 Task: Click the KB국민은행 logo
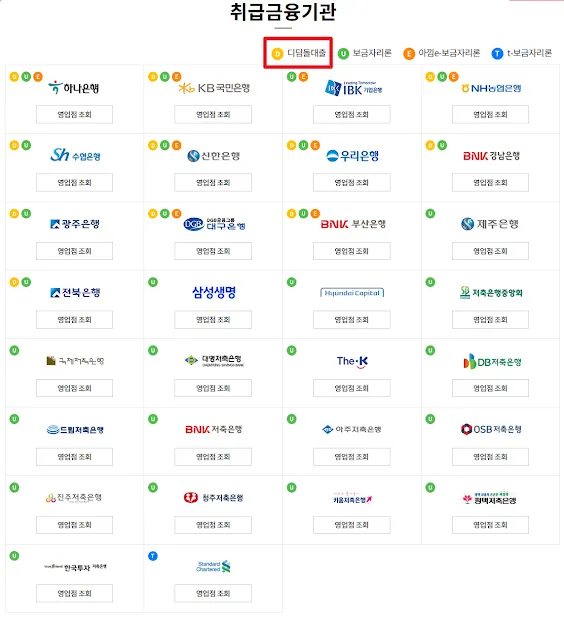pos(214,88)
